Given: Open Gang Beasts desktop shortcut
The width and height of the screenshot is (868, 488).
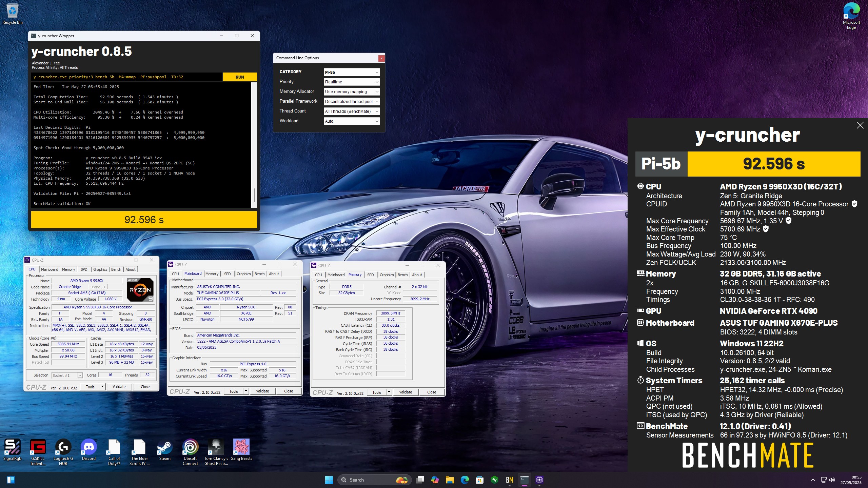Looking at the screenshot, I should [241, 450].
